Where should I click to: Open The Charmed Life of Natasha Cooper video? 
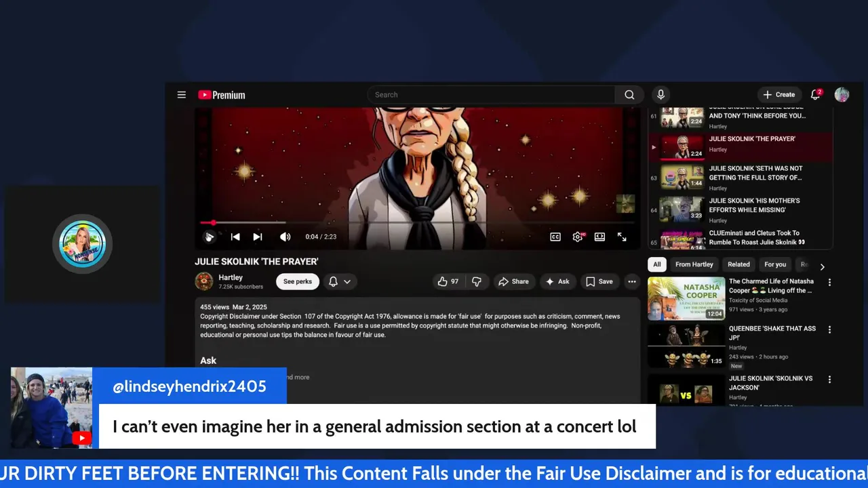738,298
